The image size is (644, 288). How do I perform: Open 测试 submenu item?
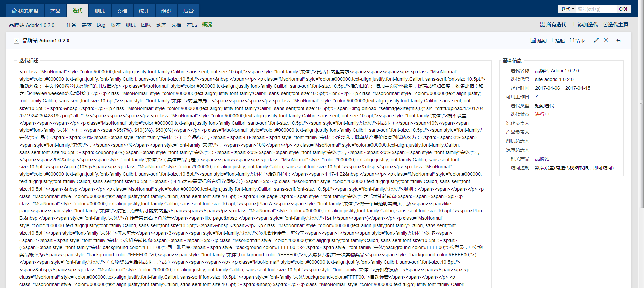pyautogui.click(x=131, y=25)
